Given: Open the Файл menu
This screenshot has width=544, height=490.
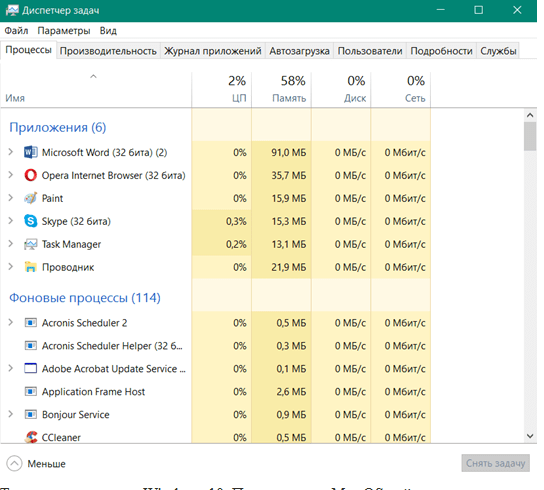Looking at the screenshot, I should [16, 31].
